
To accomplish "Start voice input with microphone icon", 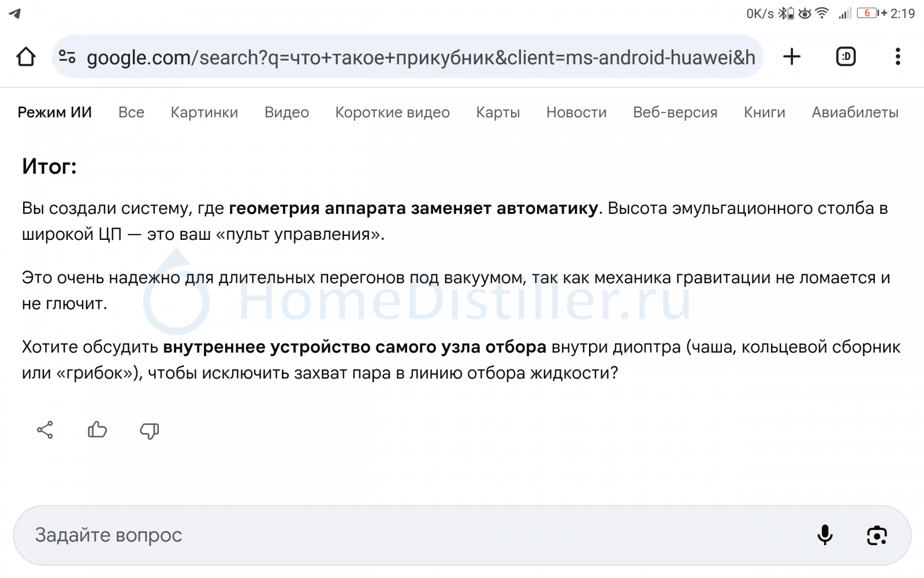I will click(825, 535).
